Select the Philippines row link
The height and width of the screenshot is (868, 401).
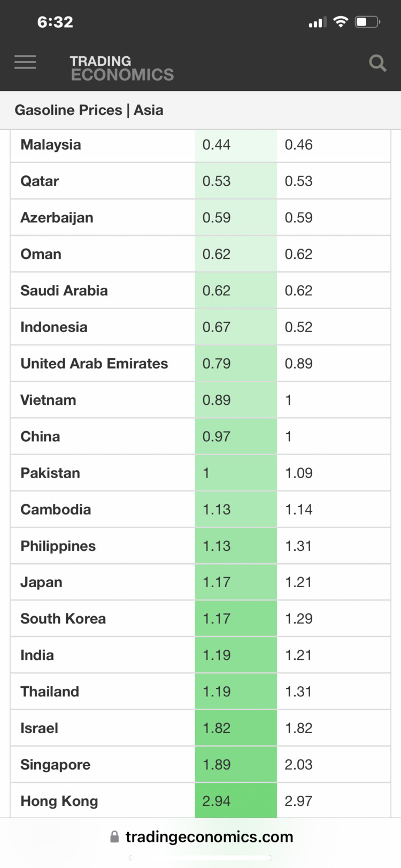[58, 546]
